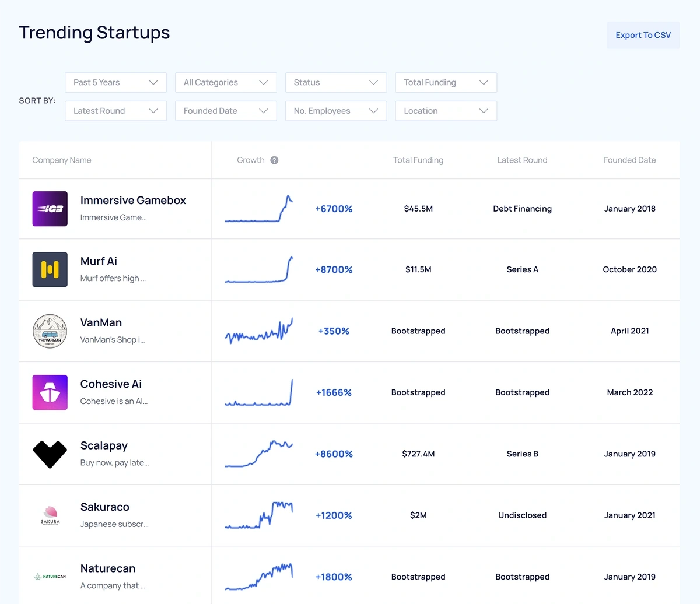Open the Murf Ai company link

99,261
